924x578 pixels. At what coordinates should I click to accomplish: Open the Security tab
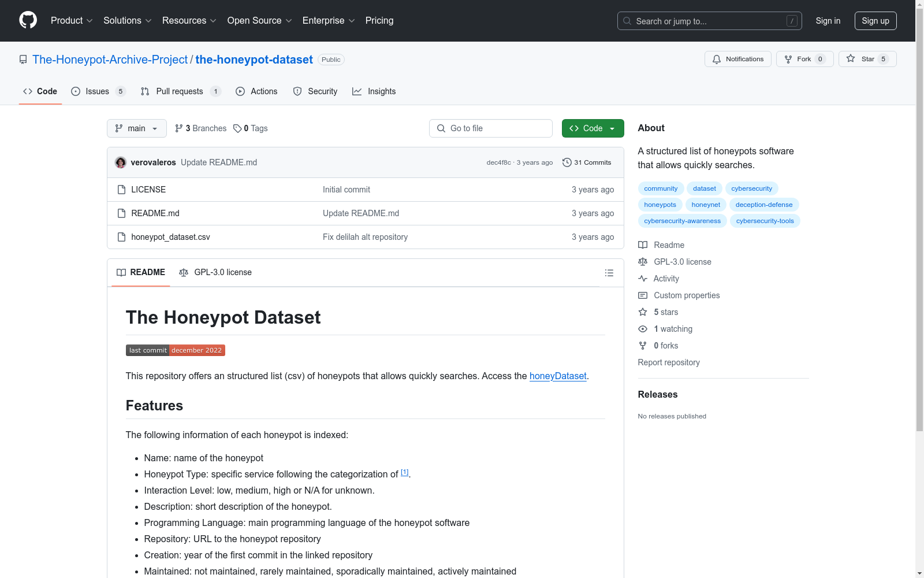click(315, 91)
